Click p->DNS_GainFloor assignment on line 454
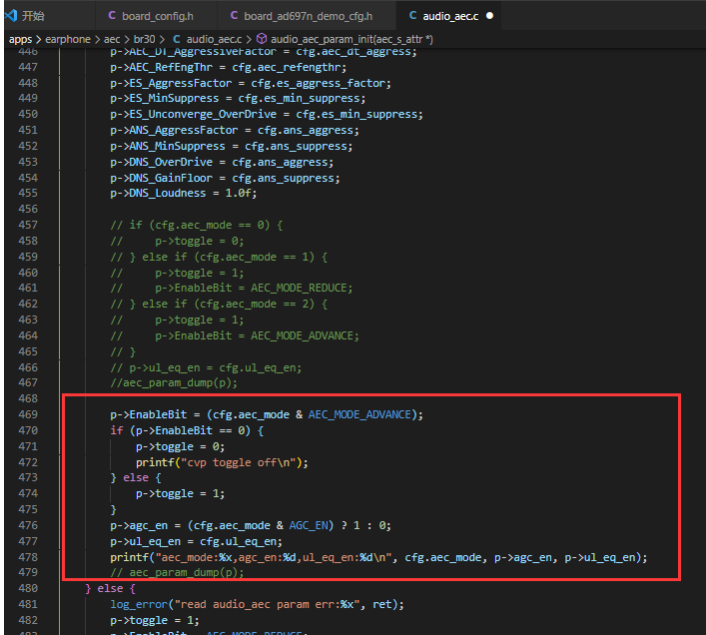This screenshot has height=635, width=706. pyautogui.click(x=225, y=178)
